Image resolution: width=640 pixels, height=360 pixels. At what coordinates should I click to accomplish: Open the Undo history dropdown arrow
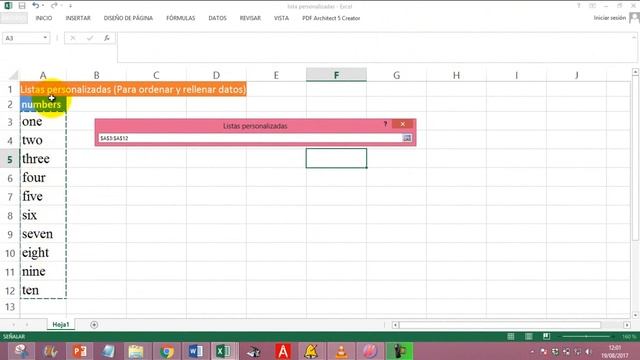tap(43, 6)
